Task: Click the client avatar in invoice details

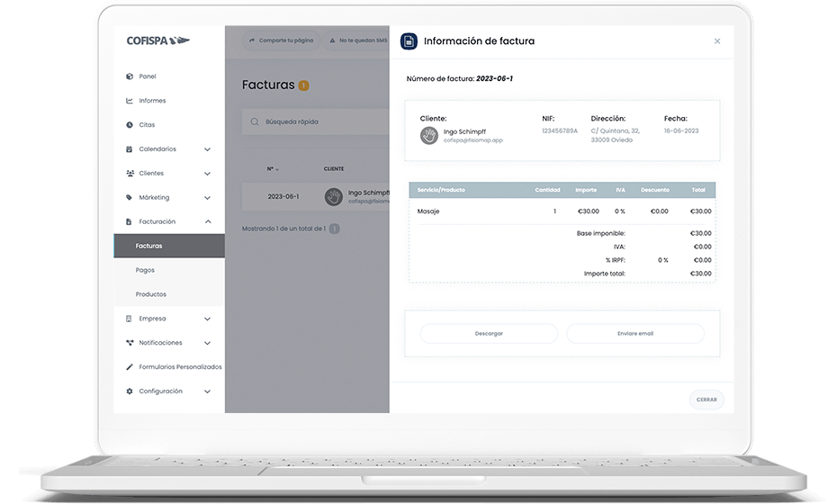Action: coord(429,135)
